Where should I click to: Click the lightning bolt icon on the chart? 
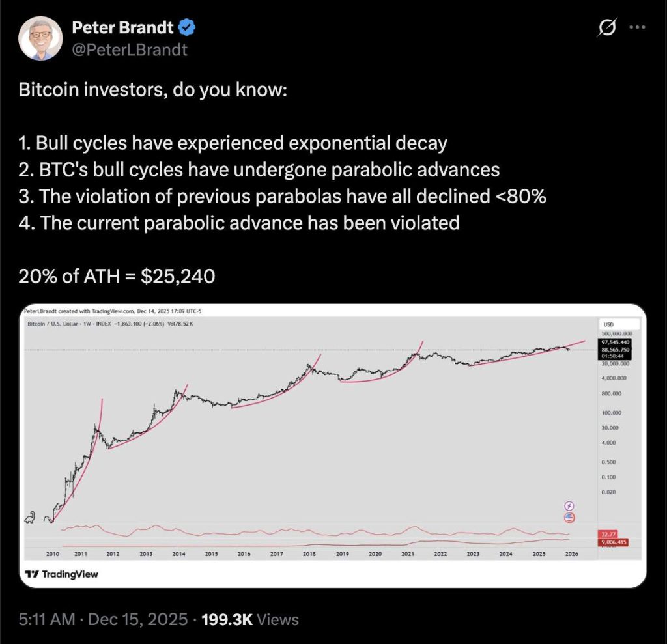click(x=569, y=507)
